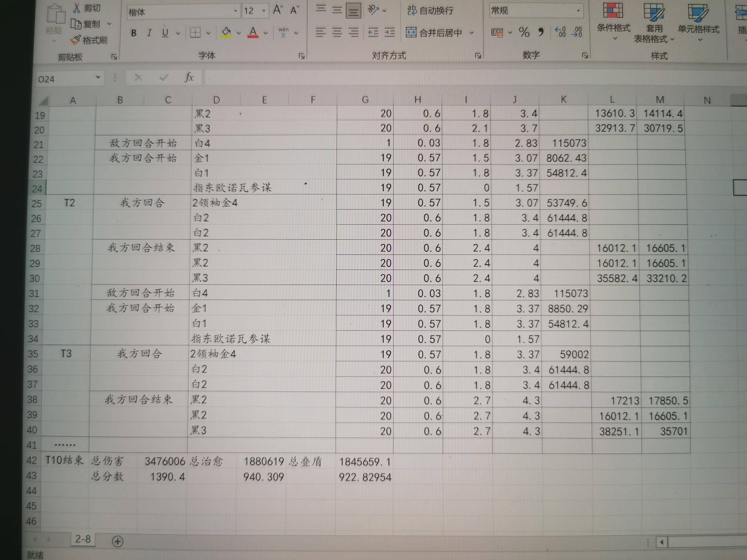
Task: Click Merge and Center (合并后居中)
Action: 434,33
